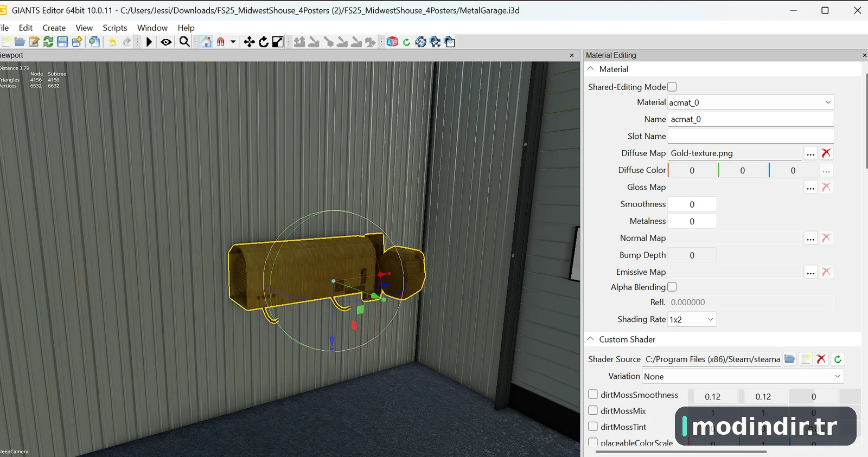Remove the Shader Source with red X
Image resolution: width=868 pixels, height=457 pixels.
coord(821,359)
